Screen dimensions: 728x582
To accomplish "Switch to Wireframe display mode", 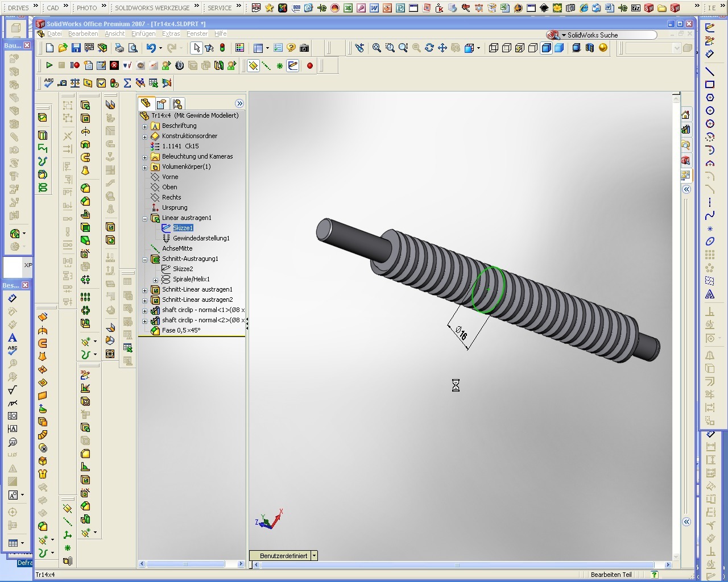I will click(494, 48).
